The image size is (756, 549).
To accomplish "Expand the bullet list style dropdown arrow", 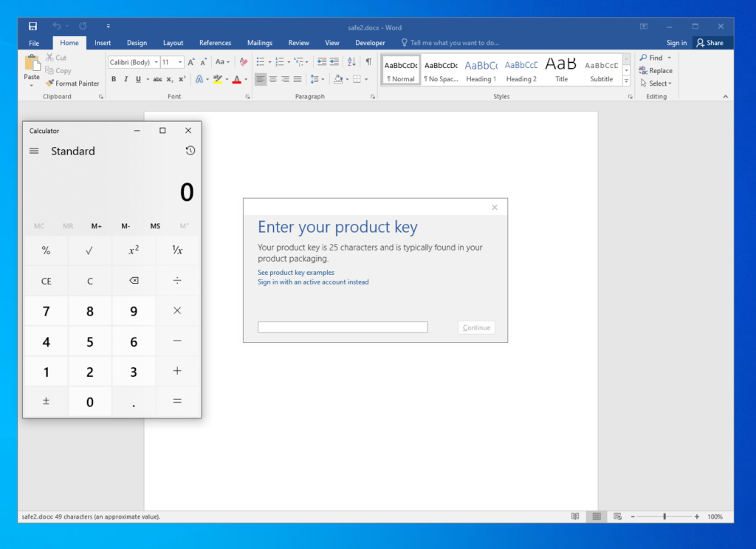I will tap(269, 62).
